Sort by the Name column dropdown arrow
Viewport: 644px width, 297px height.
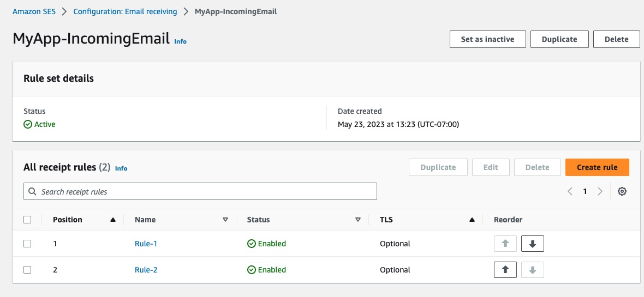point(225,220)
